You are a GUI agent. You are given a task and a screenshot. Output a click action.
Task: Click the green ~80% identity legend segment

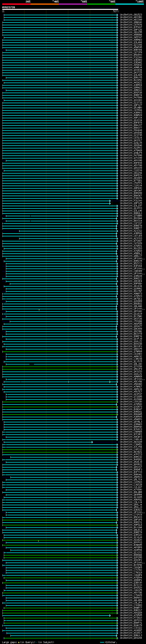[101, 4]
